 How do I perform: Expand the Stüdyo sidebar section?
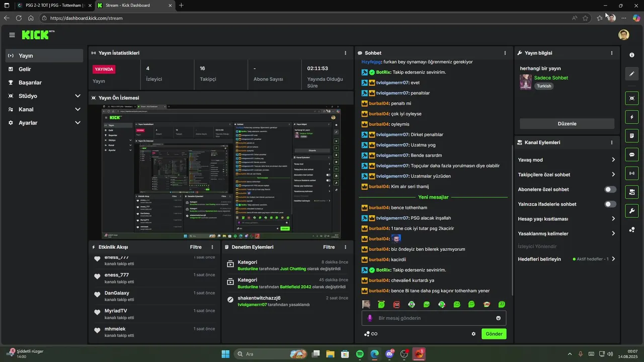pos(44,96)
